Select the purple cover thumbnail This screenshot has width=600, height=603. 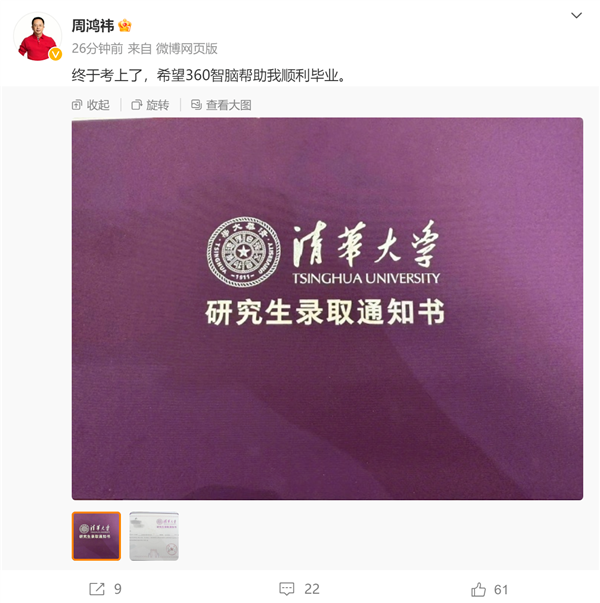click(x=96, y=536)
